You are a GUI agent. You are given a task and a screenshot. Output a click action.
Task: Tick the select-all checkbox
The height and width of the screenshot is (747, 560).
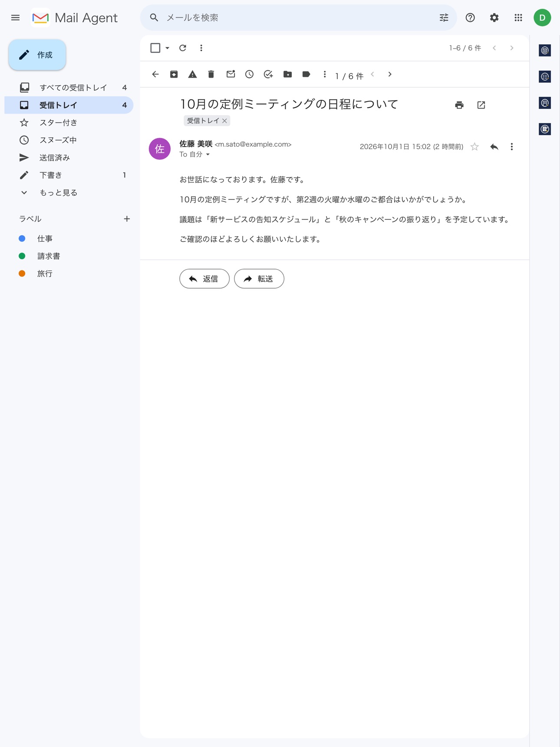tap(155, 48)
